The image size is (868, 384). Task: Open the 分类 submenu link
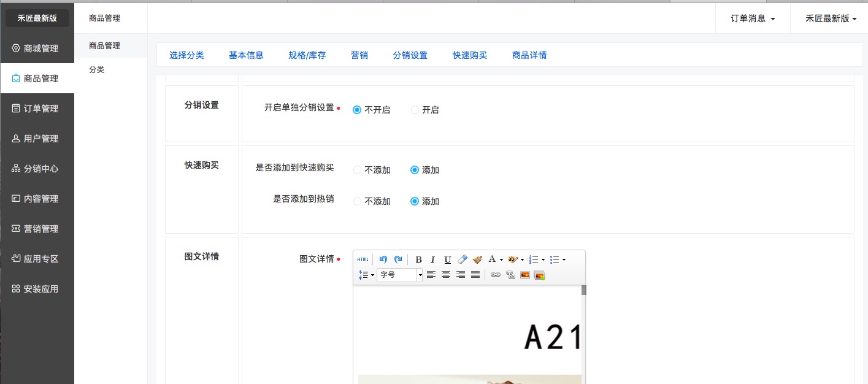pos(96,70)
